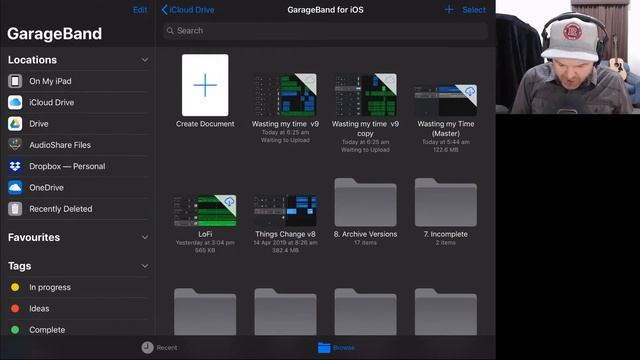Select the red Ideas tag dot
The width and height of the screenshot is (640, 360).
[15, 309]
